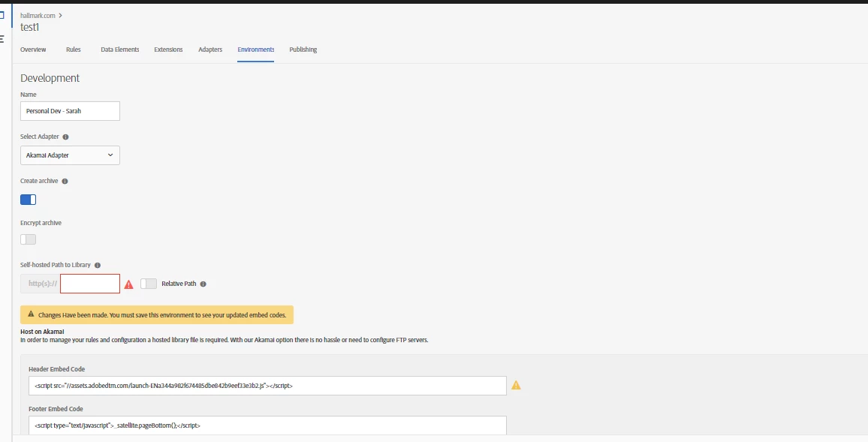Screen dimensions: 868x442
Task: Switch to the Rules tab
Action: point(73,50)
